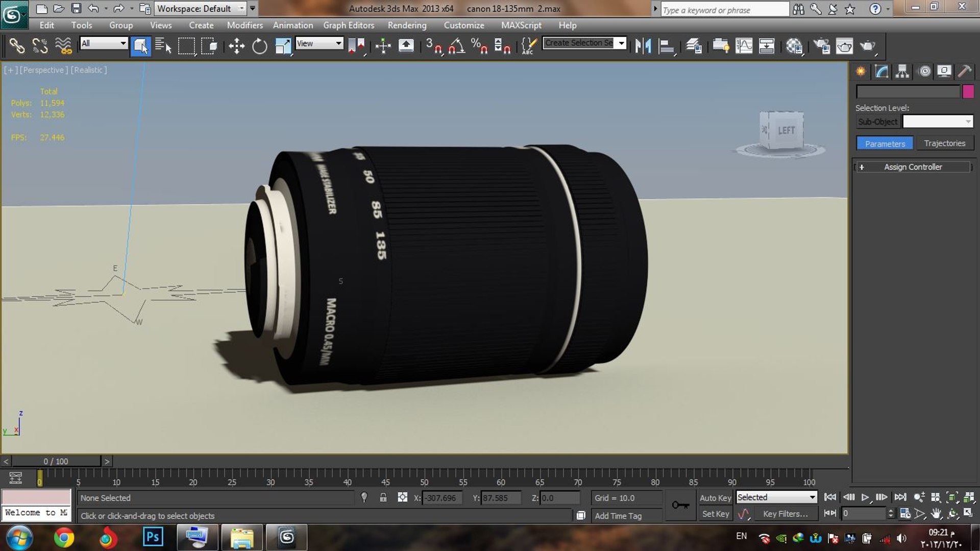This screenshot has width=980, height=551.
Task: Click the object color swatch
Action: point(968,91)
